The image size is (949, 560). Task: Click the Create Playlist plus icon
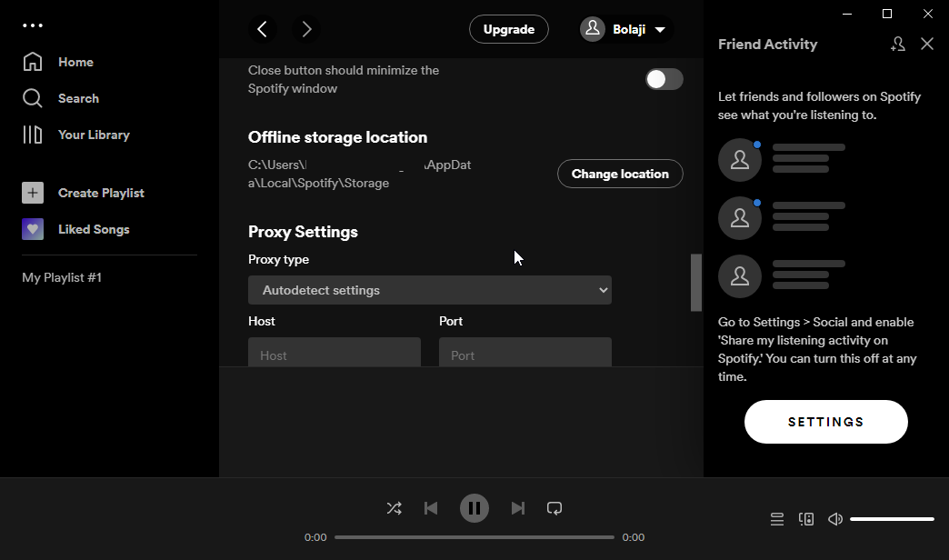tap(33, 193)
